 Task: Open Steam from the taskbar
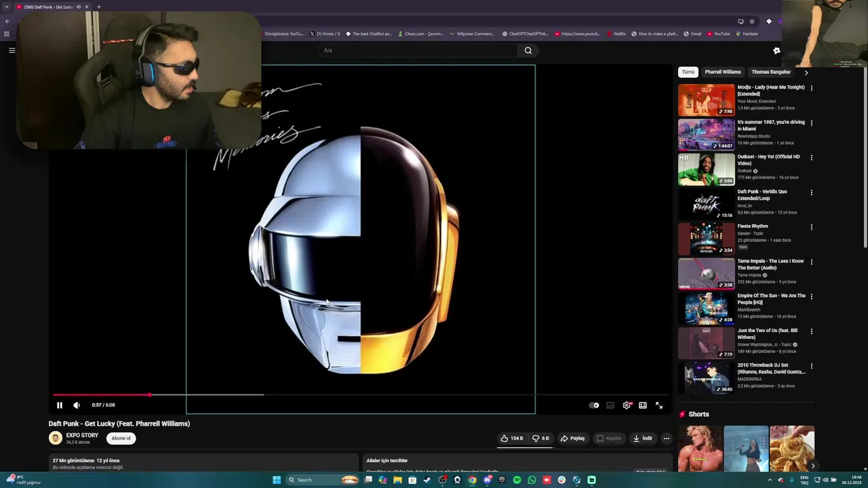[x=427, y=480]
